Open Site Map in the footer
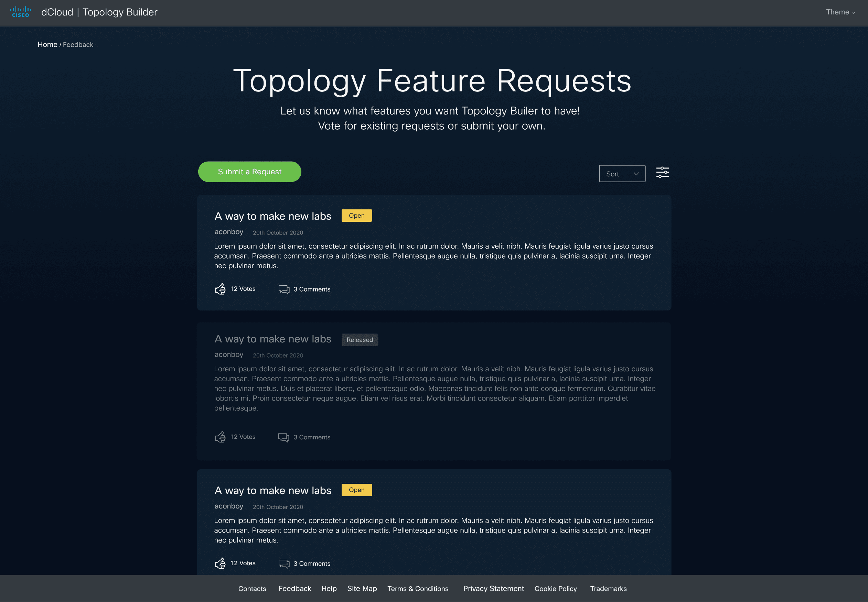The width and height of the screenshot is (868, 602). tap(362, 589)
